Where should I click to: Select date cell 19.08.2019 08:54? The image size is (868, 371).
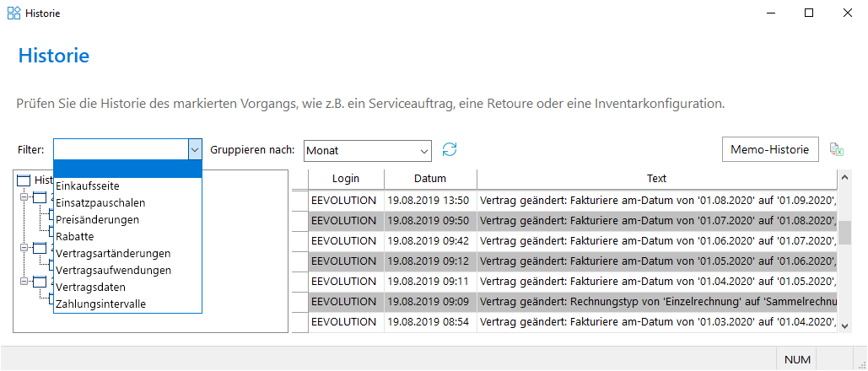tap(431, 322)
